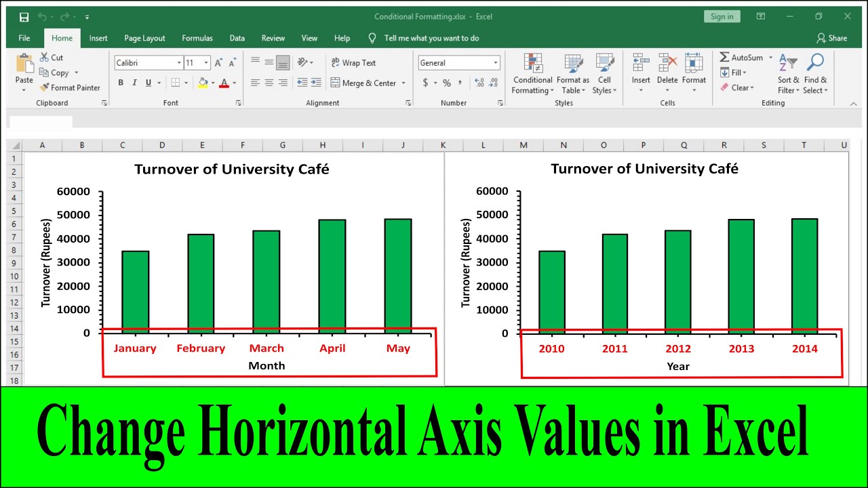This screenshot has height=488, width=868.
Task: Click the Tell me search field
Action: click(x=431, y=38)
